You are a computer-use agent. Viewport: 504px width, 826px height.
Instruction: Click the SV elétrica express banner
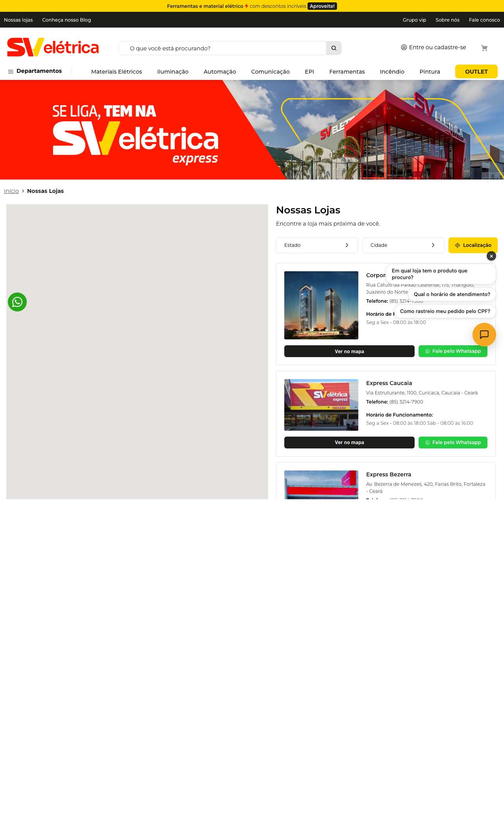pos(252,130)
